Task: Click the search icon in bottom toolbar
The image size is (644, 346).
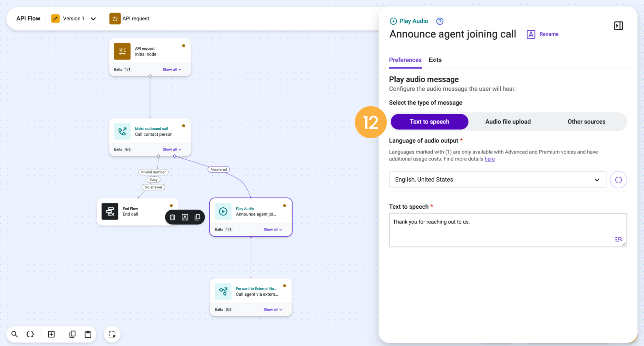Action: click(x=14, y=334)
